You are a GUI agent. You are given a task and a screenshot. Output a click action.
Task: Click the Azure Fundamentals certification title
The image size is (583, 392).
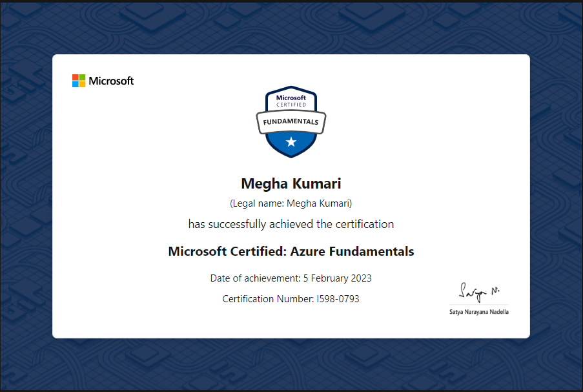(291, 251)
